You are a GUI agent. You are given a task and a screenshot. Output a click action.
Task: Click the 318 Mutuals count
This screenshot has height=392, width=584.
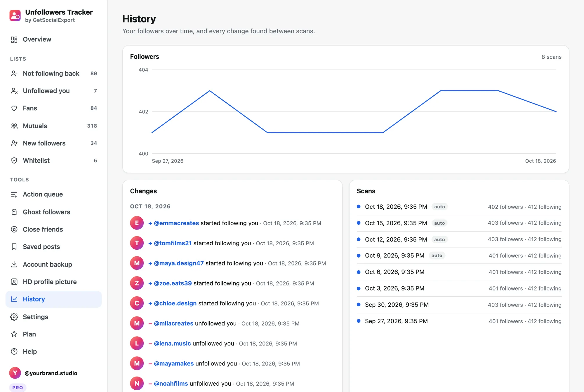pyautogui.click(x=92, y=126)
